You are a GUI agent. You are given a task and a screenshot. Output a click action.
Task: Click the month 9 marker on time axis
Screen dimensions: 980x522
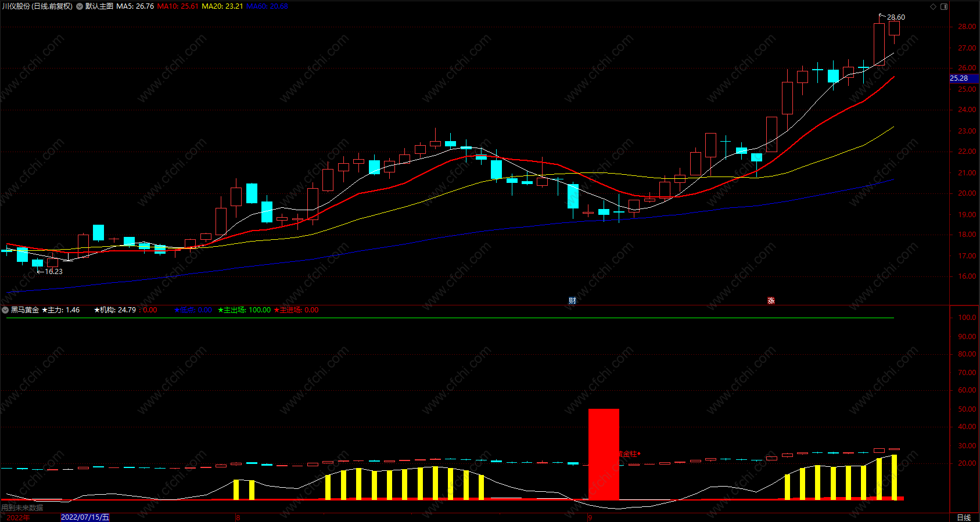pyautogui.click(x=590, y=517)
